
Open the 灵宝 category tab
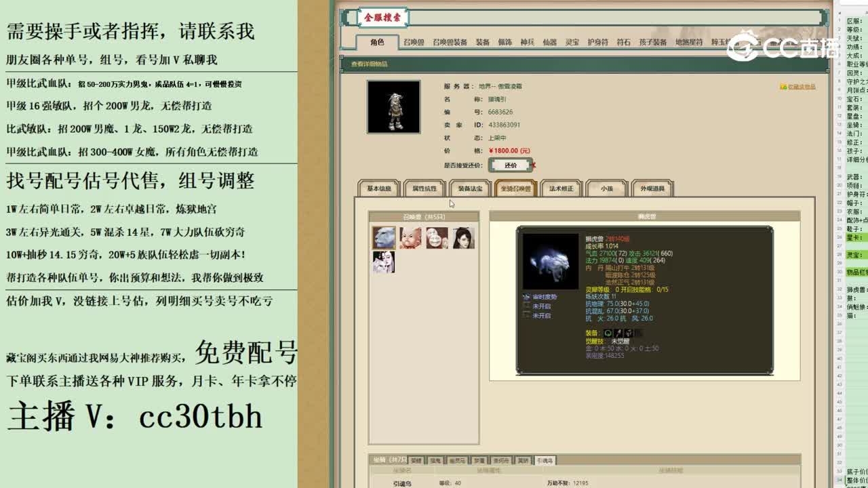click(572, 42)
